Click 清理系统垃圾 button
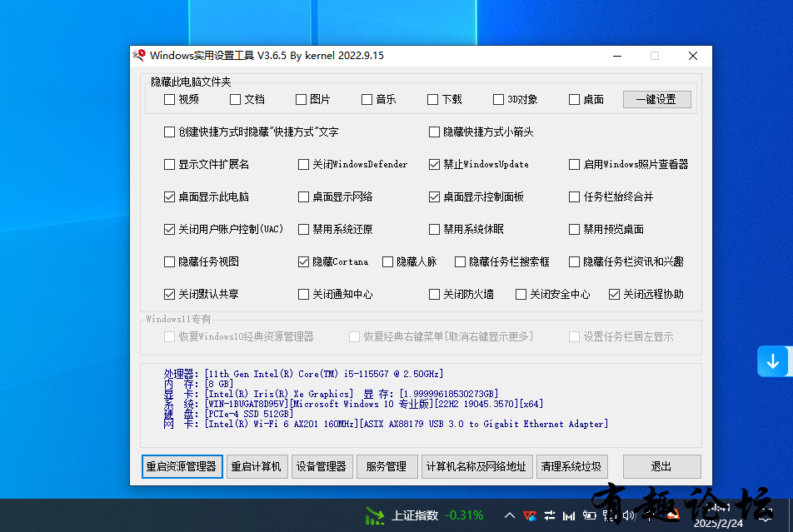The height and width of the screenshot is (532, 793). 571,466
